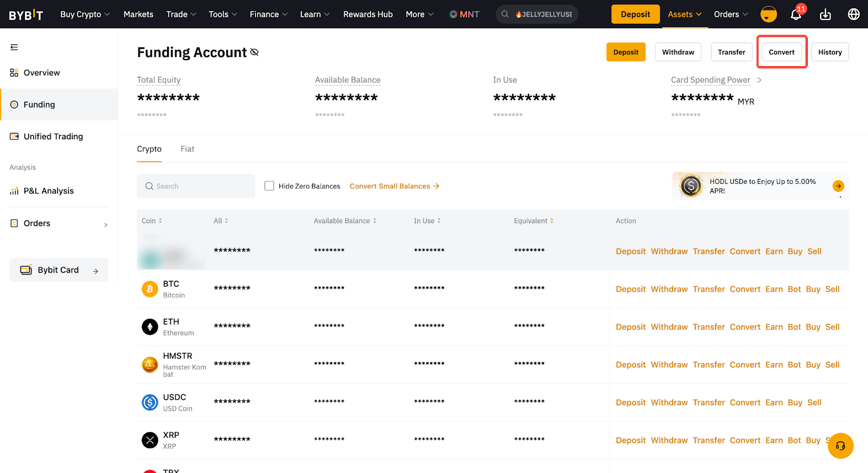
Task: Click the user profile avatar
Action: [768, 15]
